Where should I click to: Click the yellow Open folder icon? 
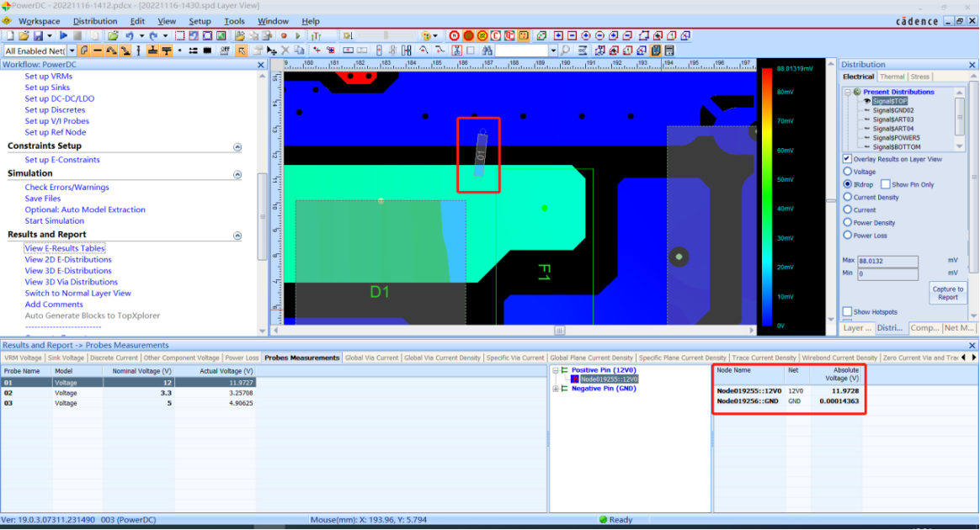[x=24, y=35]
